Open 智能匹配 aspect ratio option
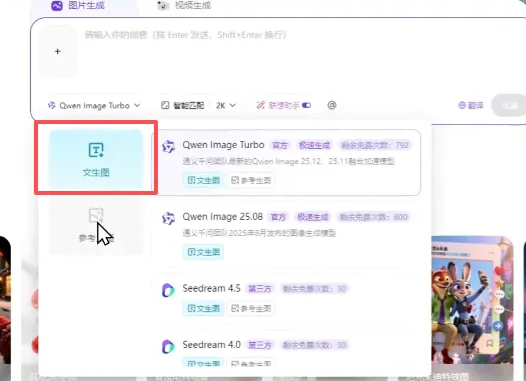This screenshot has width=526, height=381. tap(182, 105)
